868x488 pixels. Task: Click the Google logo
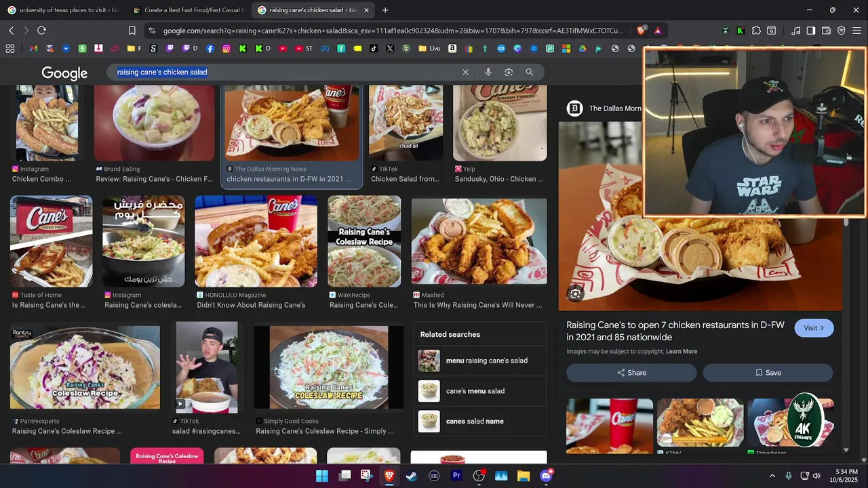(64, 73)
